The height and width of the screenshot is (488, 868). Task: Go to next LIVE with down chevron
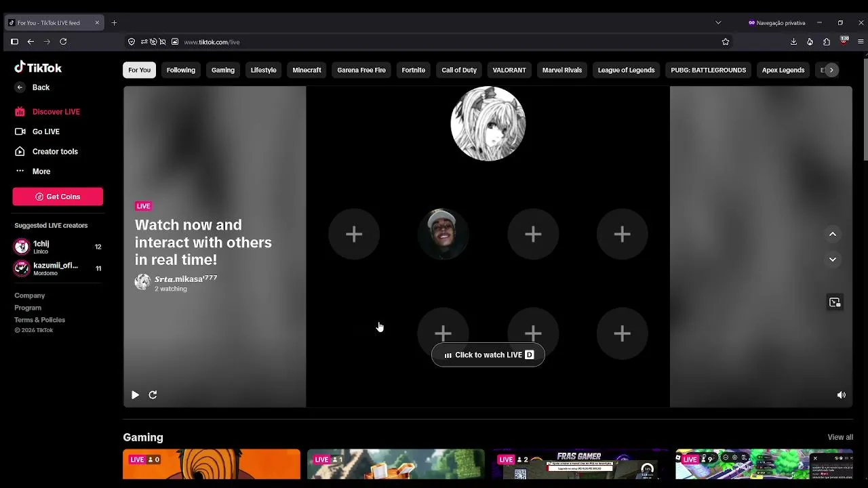(833, 260)
